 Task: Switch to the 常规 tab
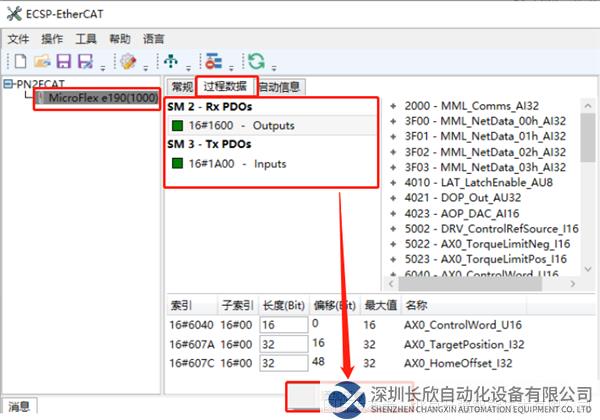(181, 87)
